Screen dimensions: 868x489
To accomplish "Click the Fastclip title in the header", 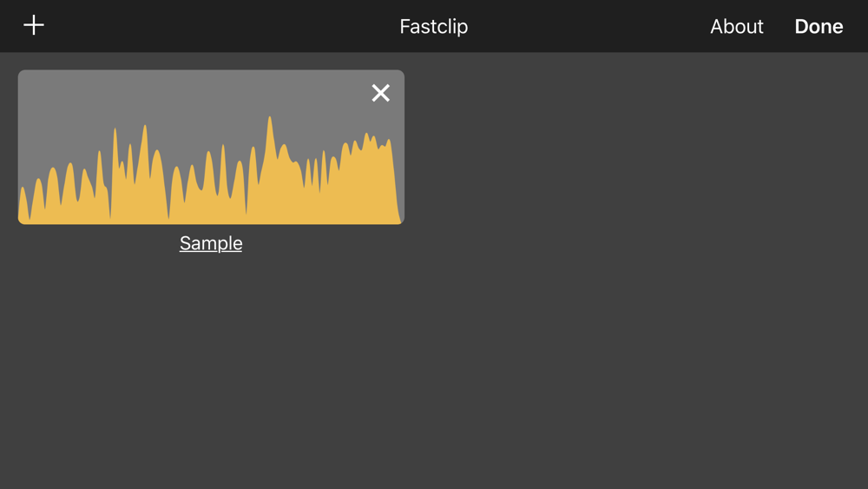I will point(433,26).
